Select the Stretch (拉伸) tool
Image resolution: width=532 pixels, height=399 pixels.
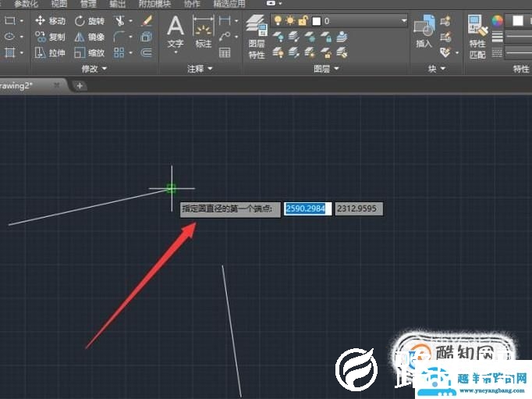point(50,53)
